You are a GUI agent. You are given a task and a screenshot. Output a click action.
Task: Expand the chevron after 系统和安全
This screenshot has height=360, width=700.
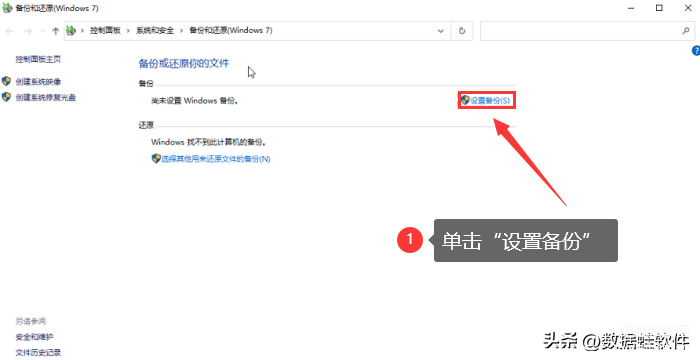[x=182, y=31]
